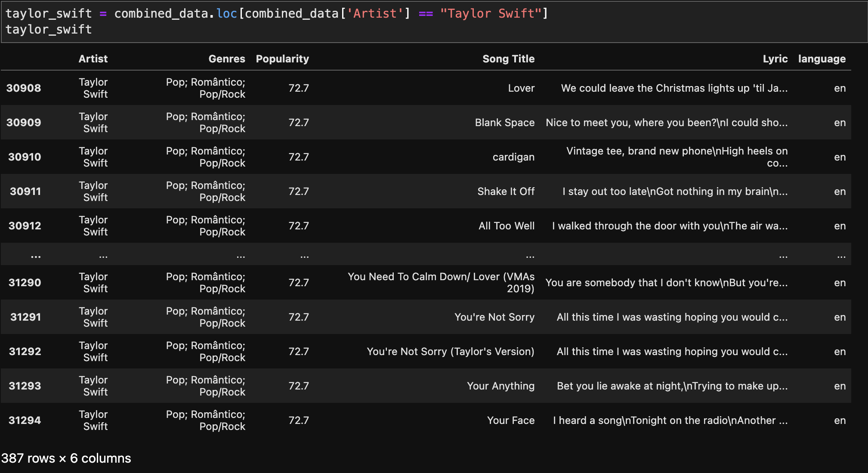Select the Lyric column header
868x473 pixels.
coord(775,59)
